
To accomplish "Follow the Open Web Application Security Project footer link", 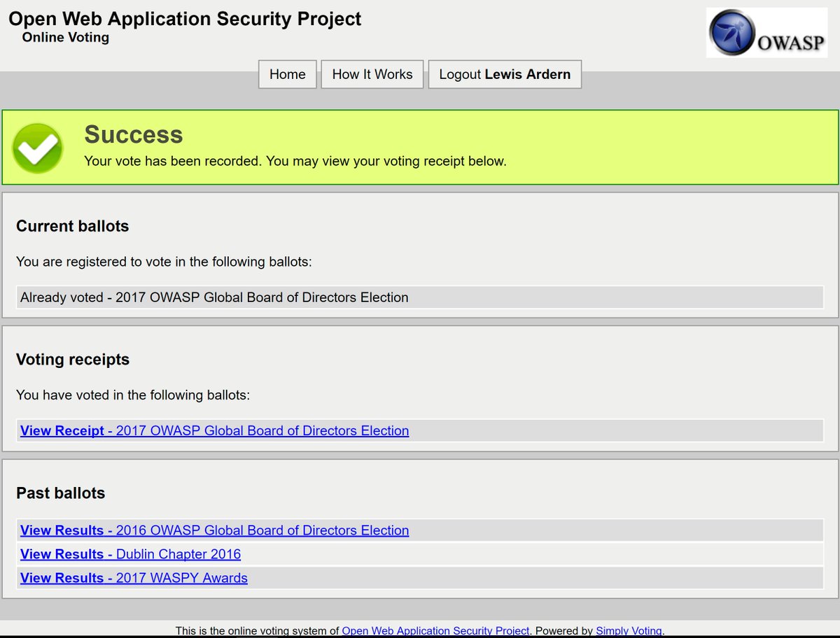I will point(435,630).
